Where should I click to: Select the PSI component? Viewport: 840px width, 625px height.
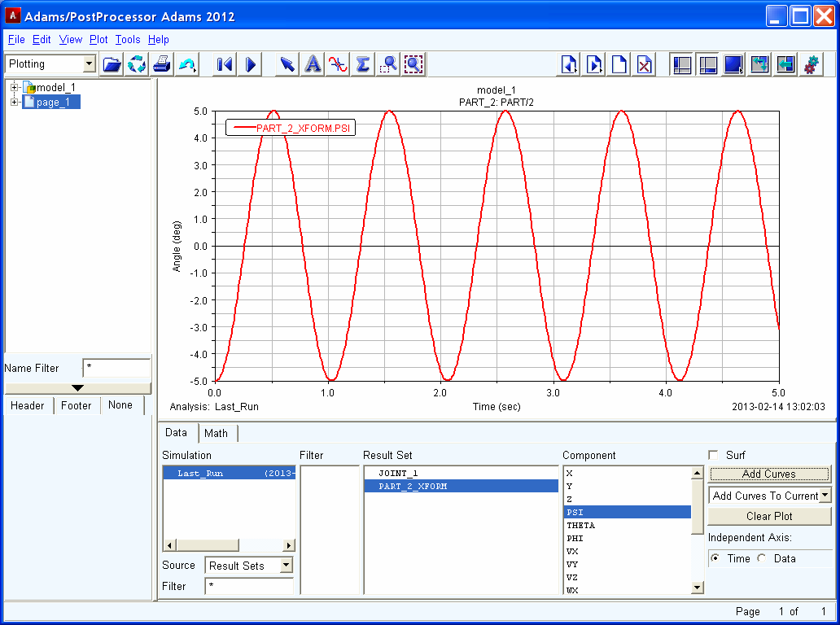click(x=628, y=512)
